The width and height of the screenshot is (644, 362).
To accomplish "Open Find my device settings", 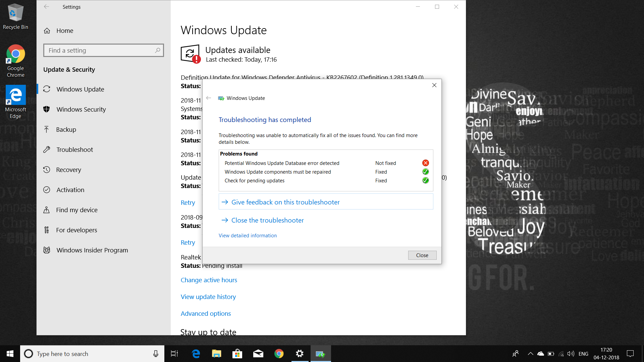I will pyautogui.click(x=76, y=210).
